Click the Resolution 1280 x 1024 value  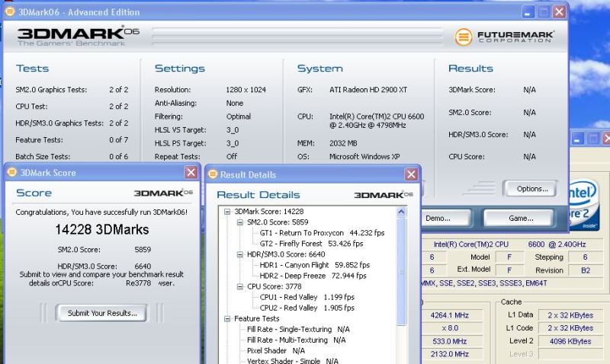point(246,90)
